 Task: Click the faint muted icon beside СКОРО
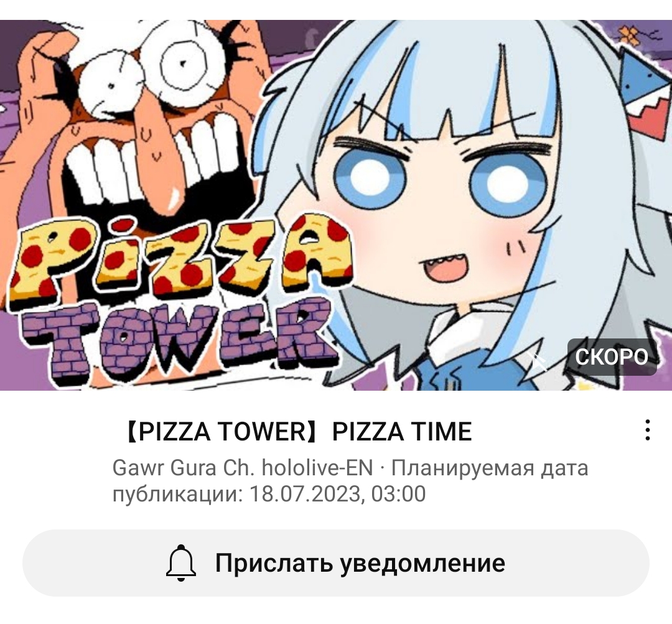click(x=537, y=360)
